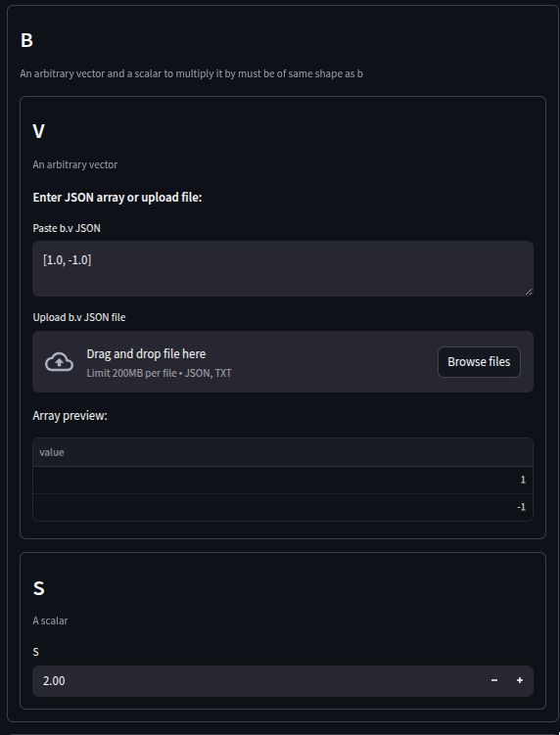Image resolution: width=560 pixels, height=735 pixels.
Task: Click the Array preview label
Action: [x=70, y=416]
